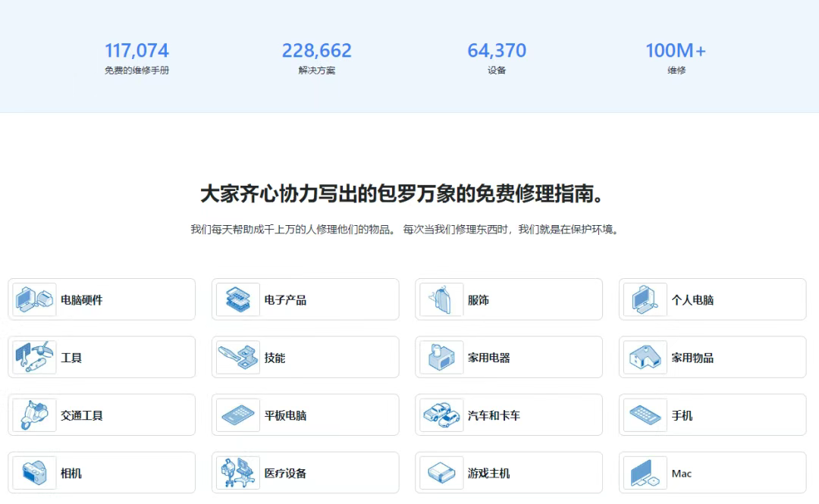Click the house icon beside 家用物品
The width and height of the screenshot is (819, 504).
coord(644,357)
